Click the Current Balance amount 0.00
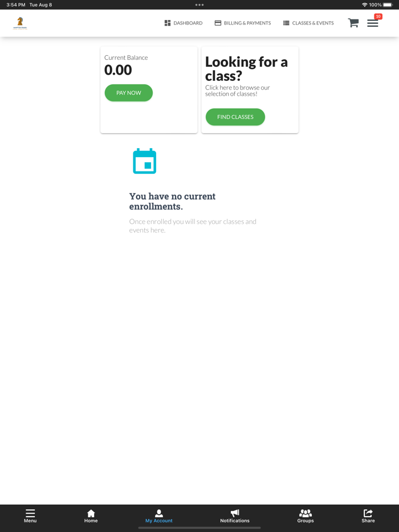Image resolution: width=399 pixels, height=532 pixels. [x=118, y=70]
